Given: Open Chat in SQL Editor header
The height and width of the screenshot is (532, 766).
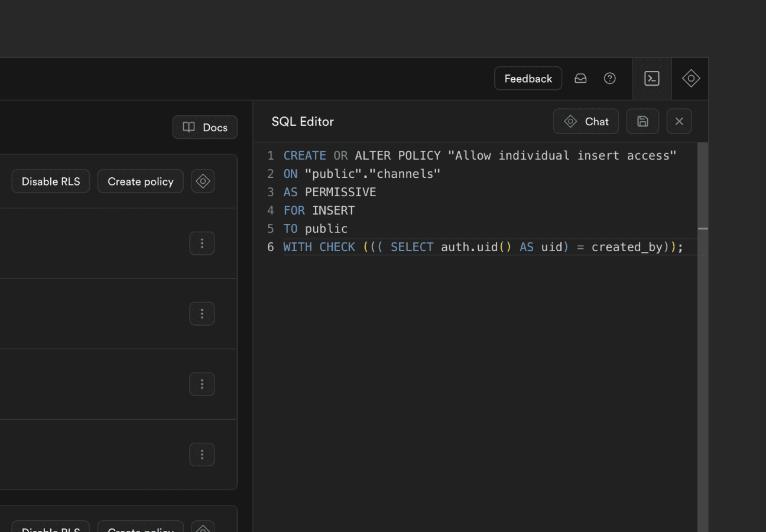Looking at the screenshot, I should pyautogui.click(x=586, y=121).
